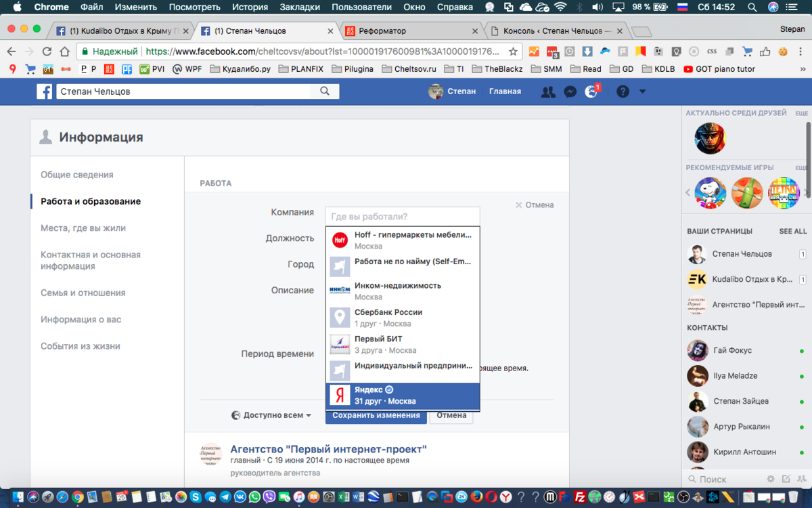Click the Chrome reload button
This screenshot has height=508, width=812.
(x=47, y=51)
